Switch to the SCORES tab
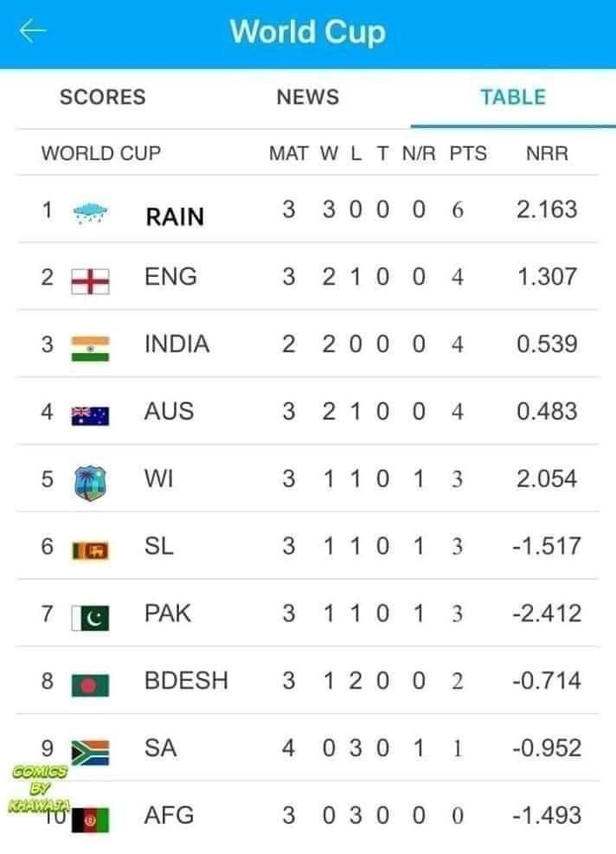The image size is (616, 854). pos(102,97)
